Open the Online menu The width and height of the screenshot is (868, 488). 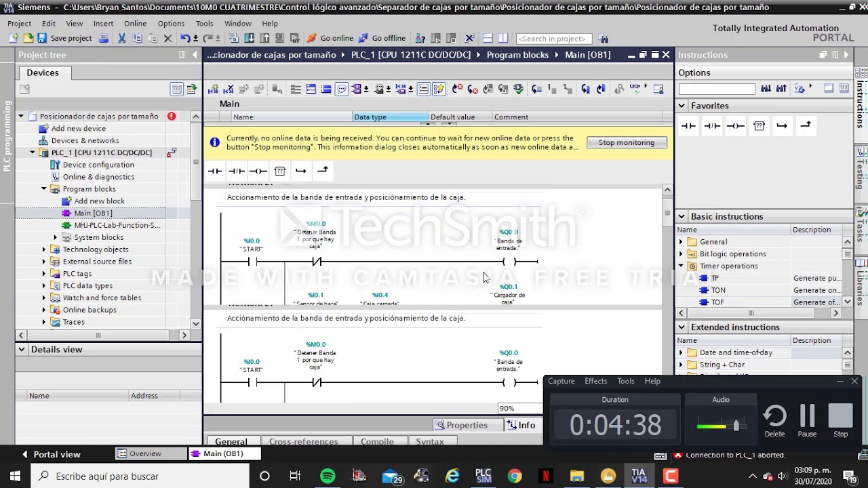coord(135,23)
